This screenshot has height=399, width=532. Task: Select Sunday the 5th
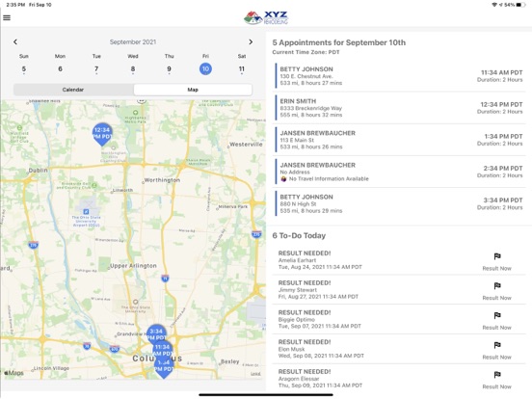tap(24, 68)
